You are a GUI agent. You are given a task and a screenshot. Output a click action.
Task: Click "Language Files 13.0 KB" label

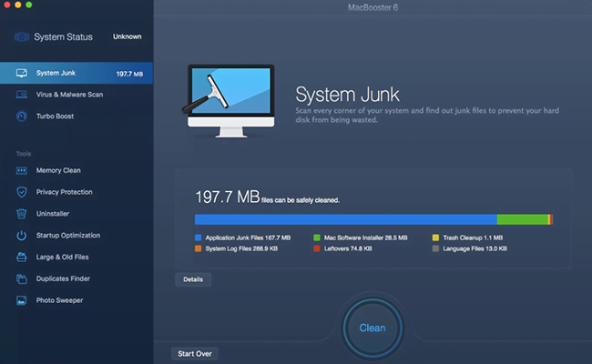(x=475, y=248)
